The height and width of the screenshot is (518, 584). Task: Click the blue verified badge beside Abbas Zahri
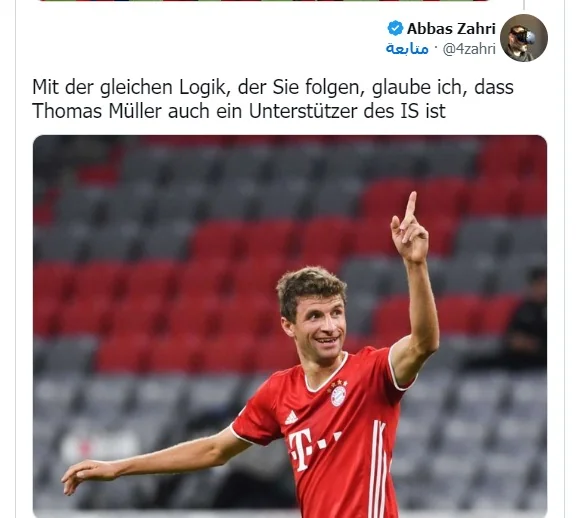coord(395,29)
